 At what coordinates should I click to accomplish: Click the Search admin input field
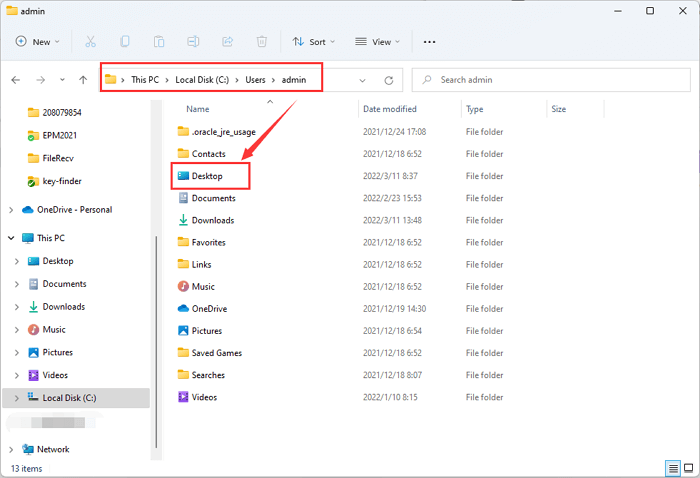tap(550, 80)
